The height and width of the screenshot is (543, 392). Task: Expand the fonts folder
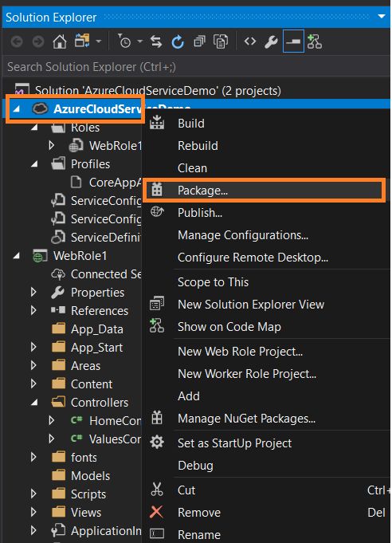[33, 458]
